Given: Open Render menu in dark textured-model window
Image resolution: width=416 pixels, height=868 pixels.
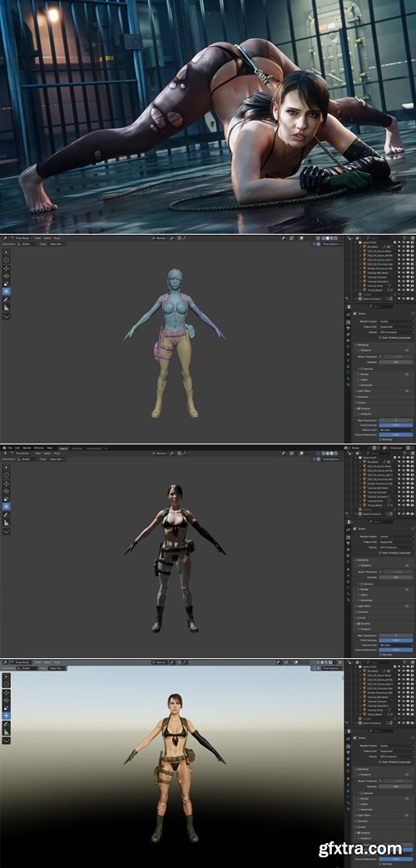Looking at the screenshot, I should point(27,448).
